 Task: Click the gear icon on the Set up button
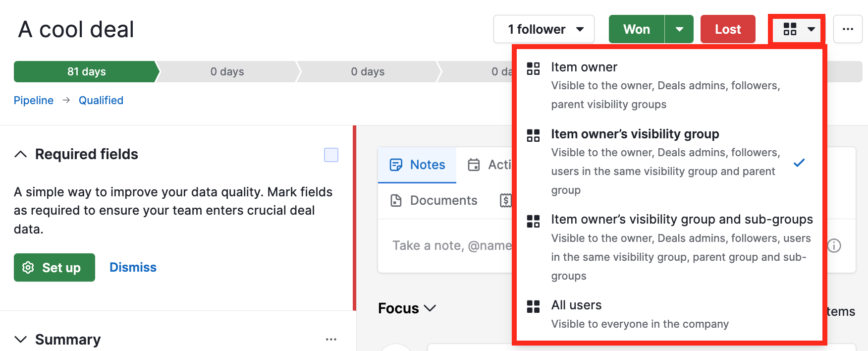(x=29, y=268)
